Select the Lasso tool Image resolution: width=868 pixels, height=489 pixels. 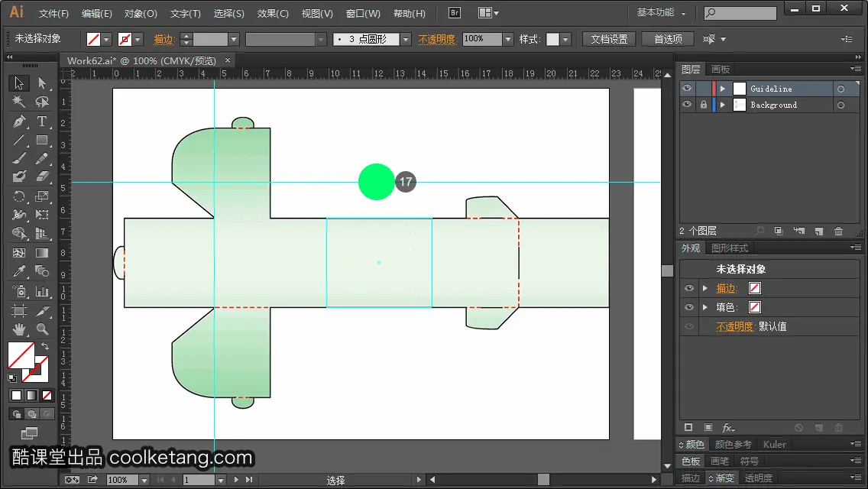(42, 102)
